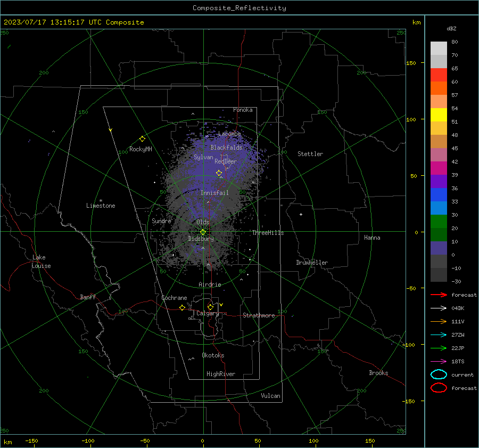Click the Vulcan city label

[270, 396]
